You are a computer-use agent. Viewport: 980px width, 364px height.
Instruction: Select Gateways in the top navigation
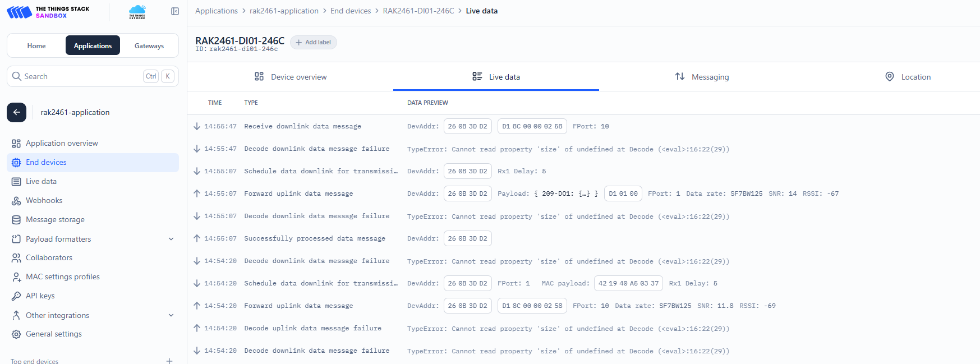coord(149,46)
